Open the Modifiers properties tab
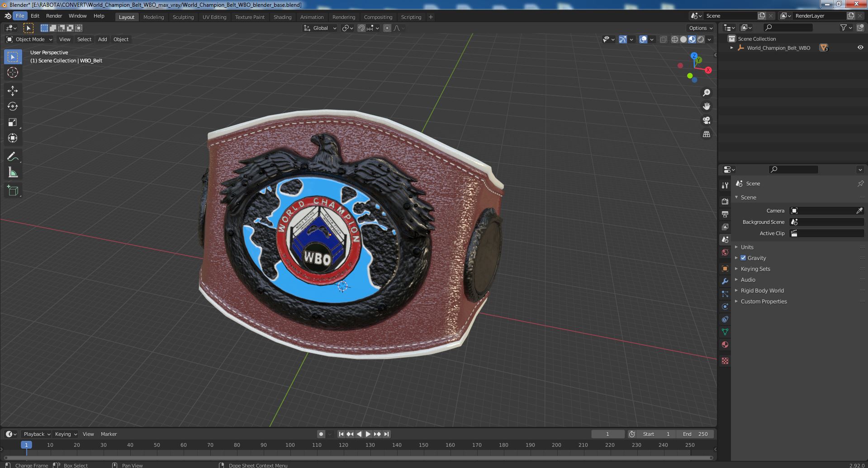The image size is (868, 468). click(x=725, y=281)
